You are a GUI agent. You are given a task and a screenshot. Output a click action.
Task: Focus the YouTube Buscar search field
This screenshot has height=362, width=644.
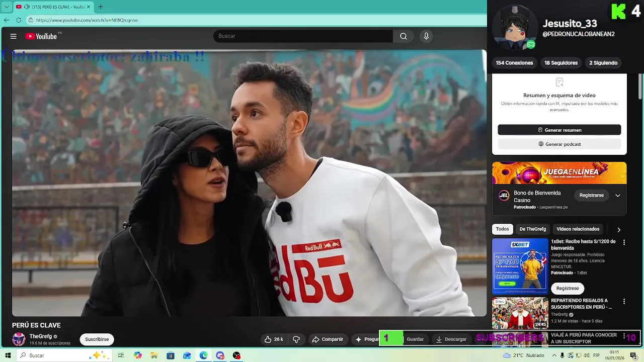[x=303, y=36]
